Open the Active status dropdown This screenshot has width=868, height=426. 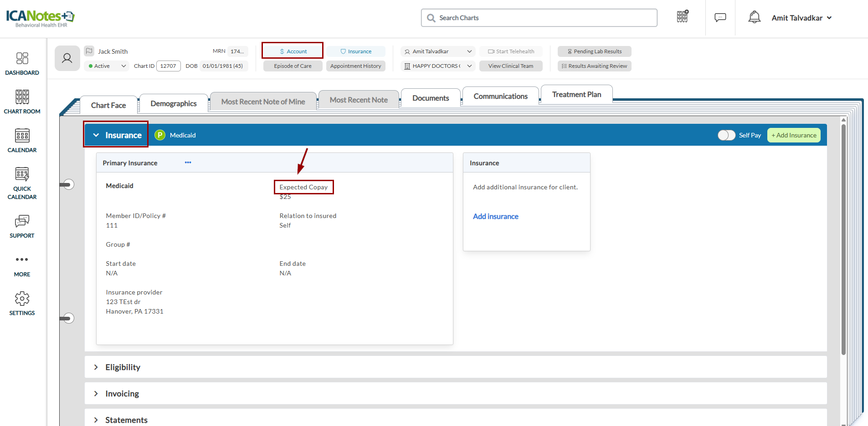[108, 66]
